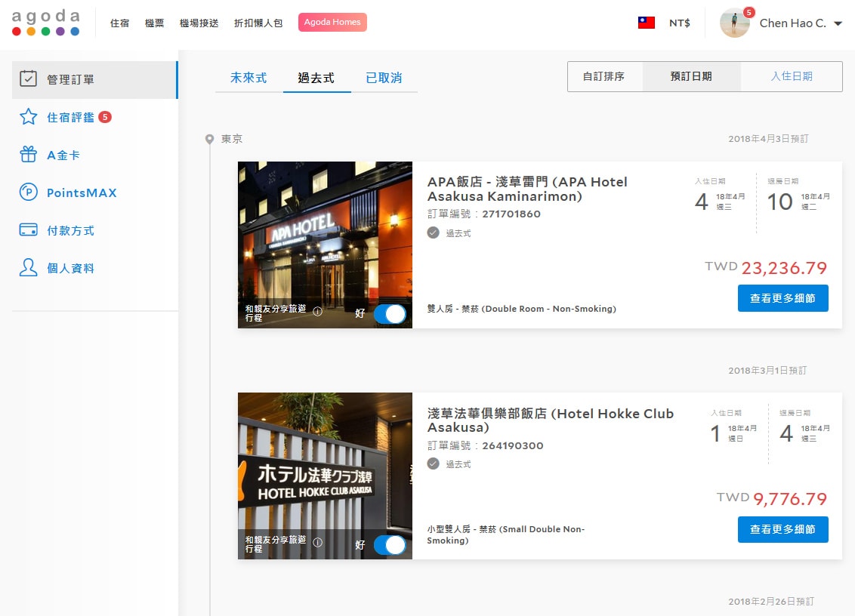Switch to the 未來式 bookings tab

click(248, 78)
